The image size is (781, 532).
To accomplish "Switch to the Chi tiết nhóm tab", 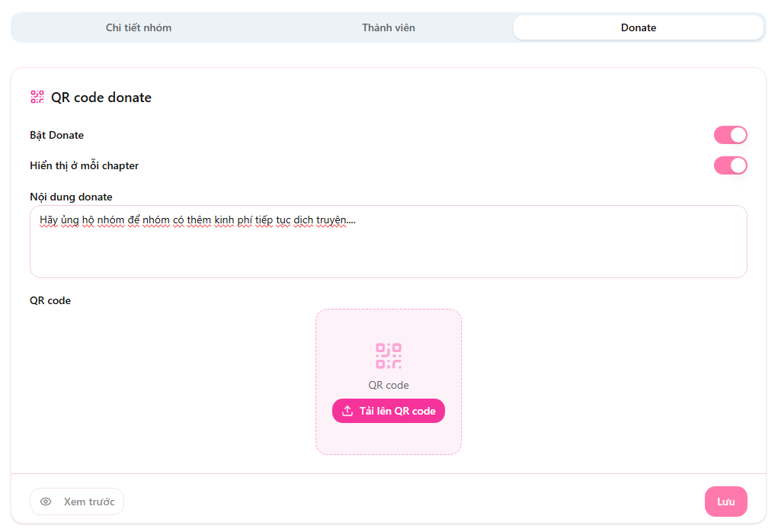I will tap(139, 28).
